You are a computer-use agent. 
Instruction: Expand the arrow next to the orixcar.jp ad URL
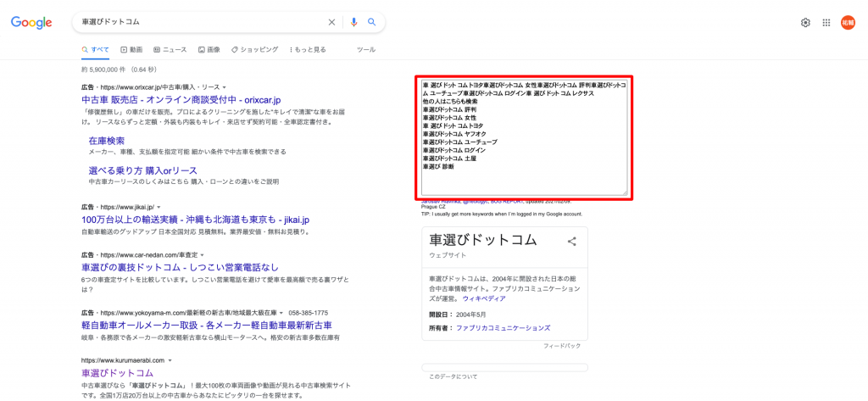[x=225, y=87]
